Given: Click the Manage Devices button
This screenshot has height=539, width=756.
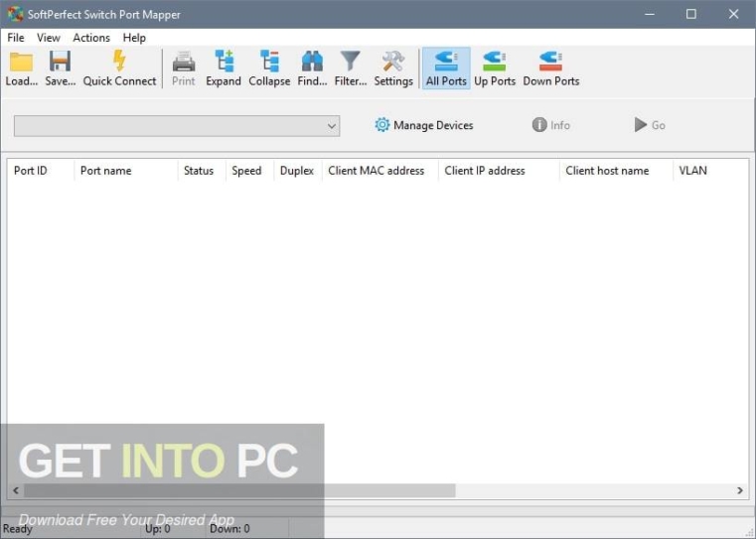Looking at the screenshot, I should click(424, 125).
